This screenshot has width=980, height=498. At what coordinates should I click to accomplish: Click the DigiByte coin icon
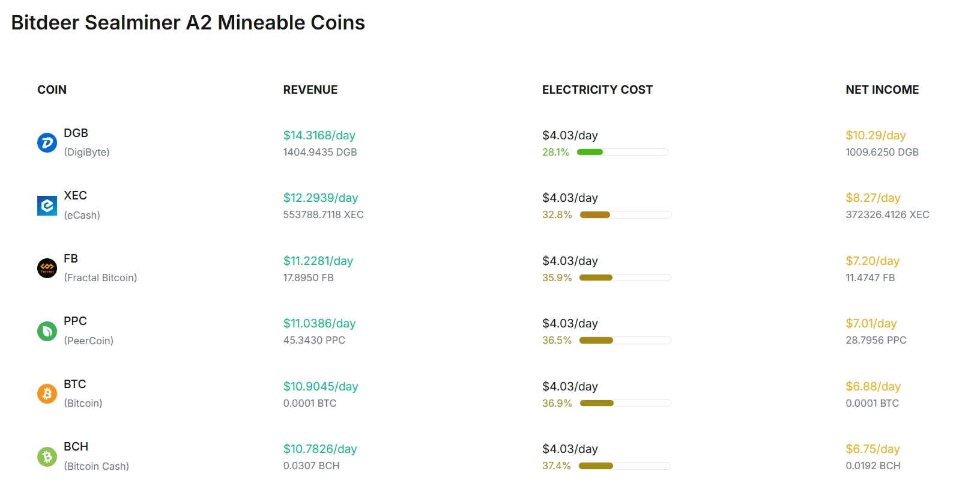(47, 142)
